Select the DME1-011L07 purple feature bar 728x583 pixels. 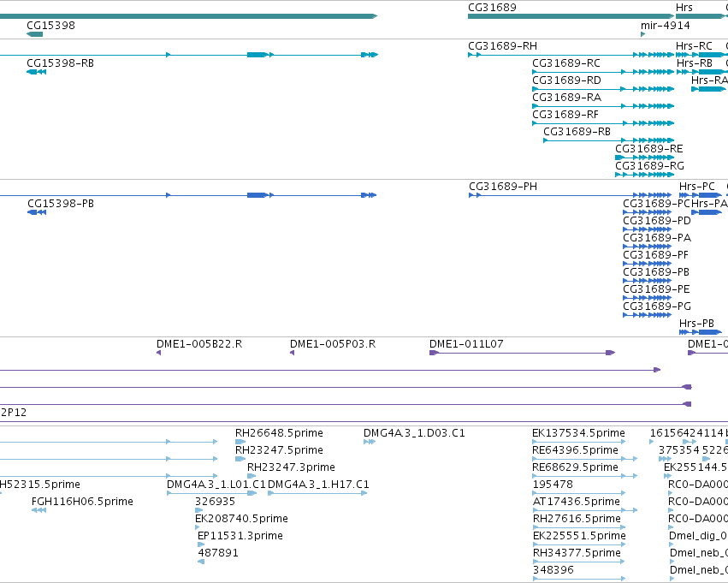(522, 353)
